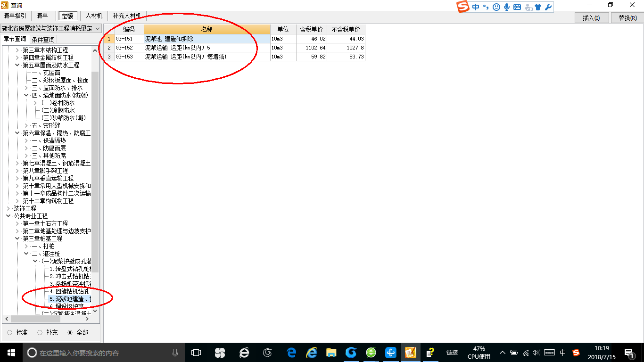Screen dimensions: 644x362
Task: Click the Sogou icon in system tray
Action: [x=576, y=353]
